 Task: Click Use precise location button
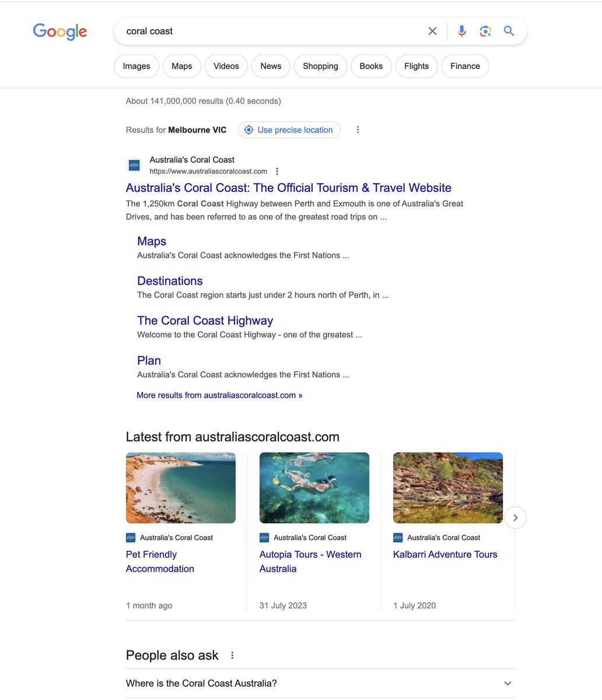(x=289, y=130)
